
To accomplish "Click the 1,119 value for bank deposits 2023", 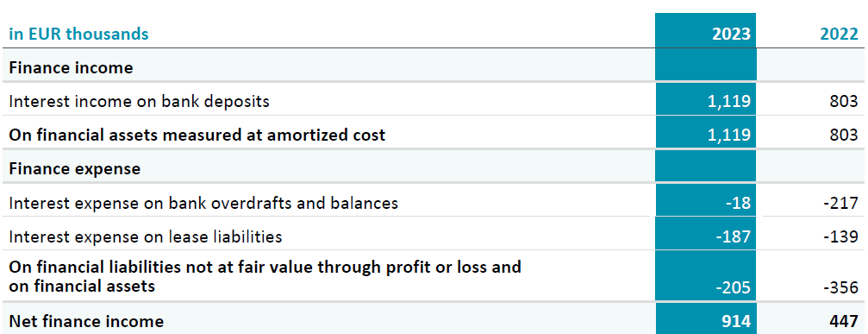I will point(729,101).
